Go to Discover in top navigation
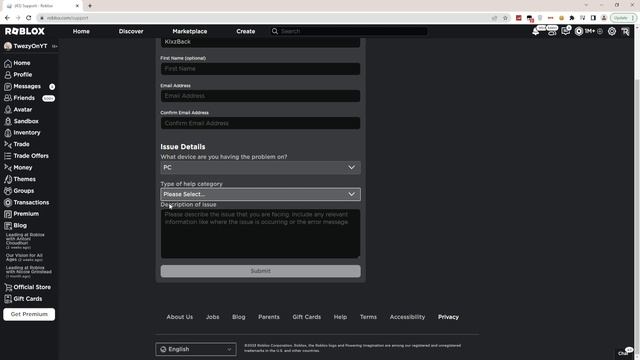Screen dimensions: 640x360 (x=131, y=31)
